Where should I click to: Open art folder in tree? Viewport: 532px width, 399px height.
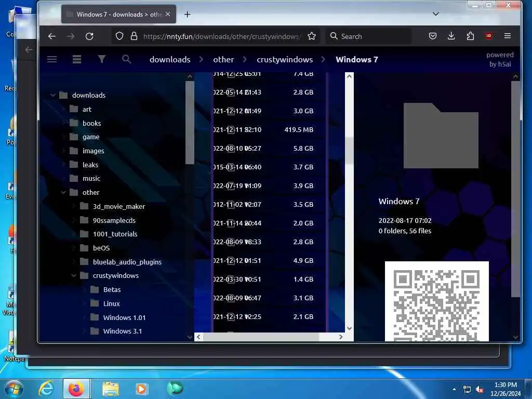[87, 109]
